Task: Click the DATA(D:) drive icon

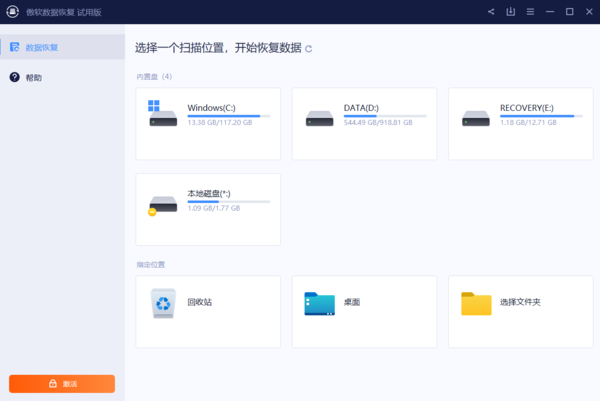Action: click(x=318, y=118)
